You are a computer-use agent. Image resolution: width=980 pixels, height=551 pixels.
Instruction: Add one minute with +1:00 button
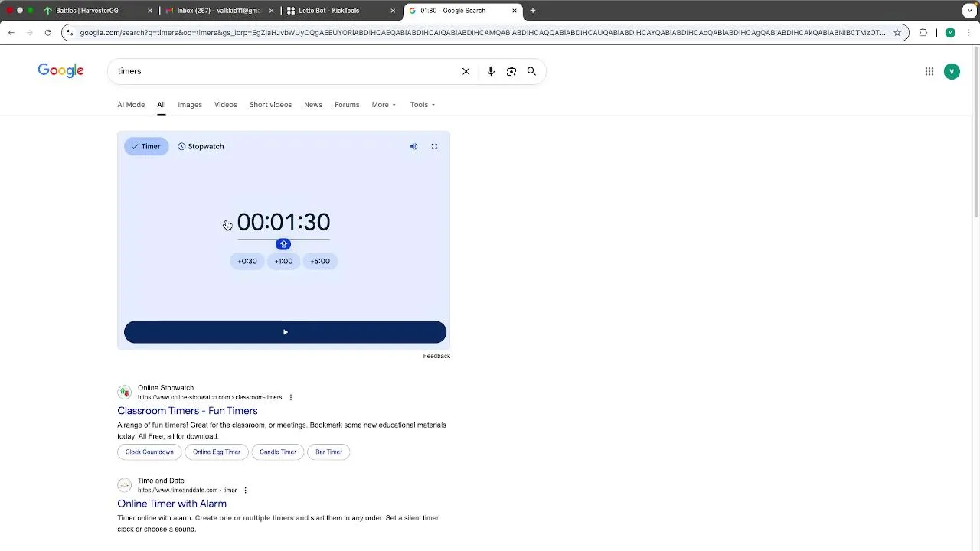pyautogui.click(x=283, y=261)
